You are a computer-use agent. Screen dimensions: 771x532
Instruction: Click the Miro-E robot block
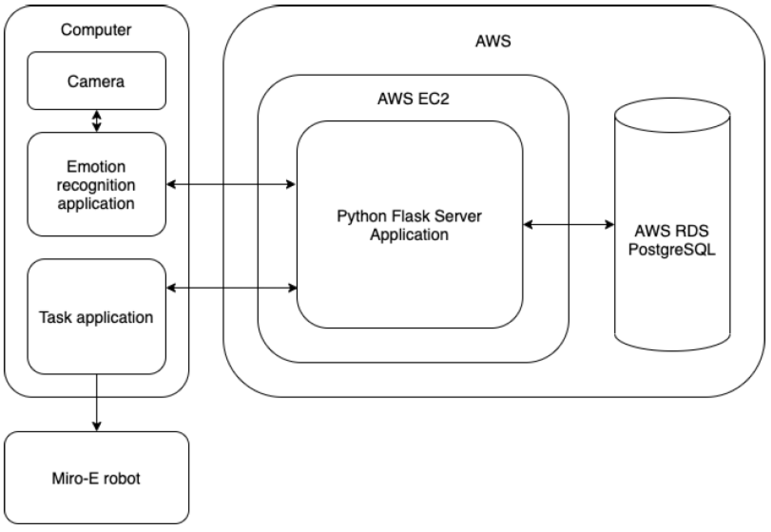(x=96, y=478)
